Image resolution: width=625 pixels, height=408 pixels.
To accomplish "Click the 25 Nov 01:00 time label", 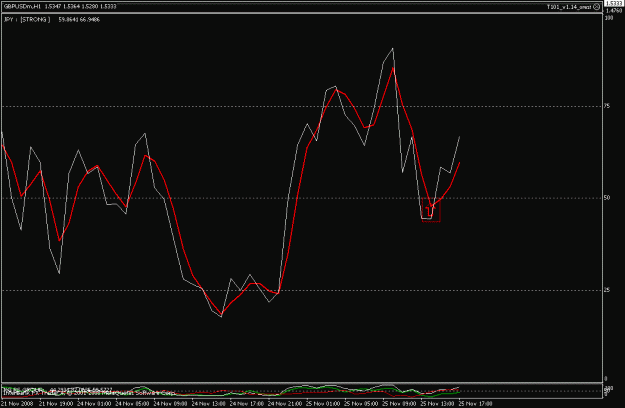I will tap(322, 404).
